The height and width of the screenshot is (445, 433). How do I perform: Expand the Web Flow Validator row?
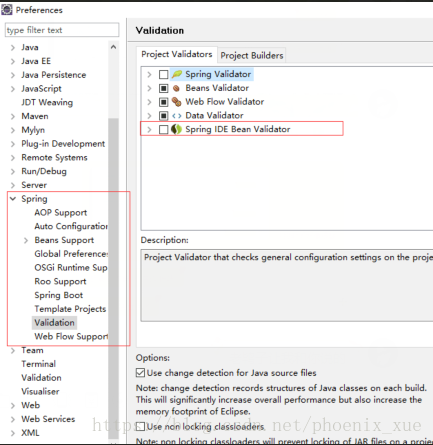click(149, 102)
